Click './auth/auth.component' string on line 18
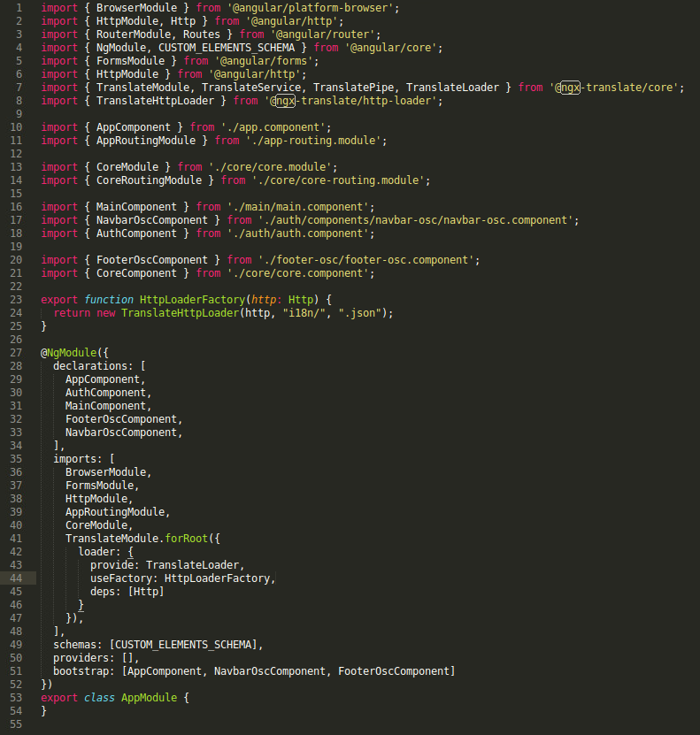The width and height of the screenshot is (700, 735). point(297,234)
